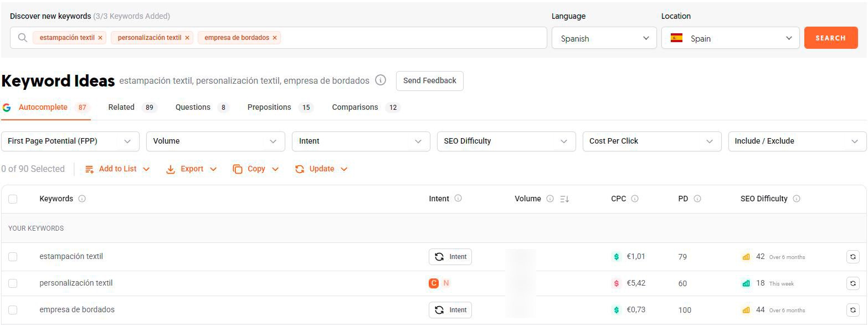The image size is (868, 325).
Task: Click the SEO Difficulty column info icon
Action: [x=797, y=199]
